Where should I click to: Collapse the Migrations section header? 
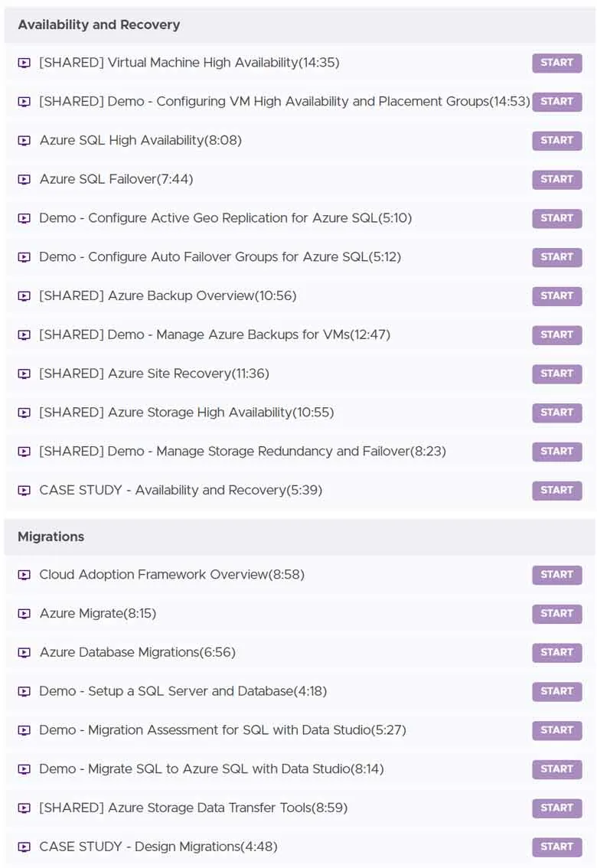point(298,537)
